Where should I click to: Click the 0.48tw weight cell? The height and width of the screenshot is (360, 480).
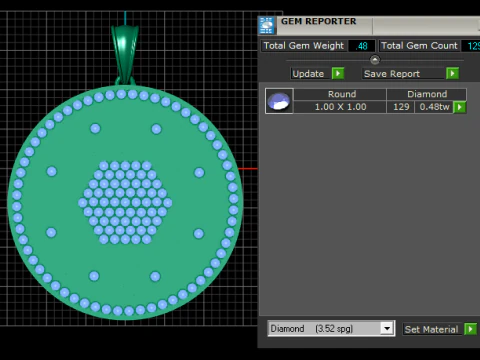434,107
